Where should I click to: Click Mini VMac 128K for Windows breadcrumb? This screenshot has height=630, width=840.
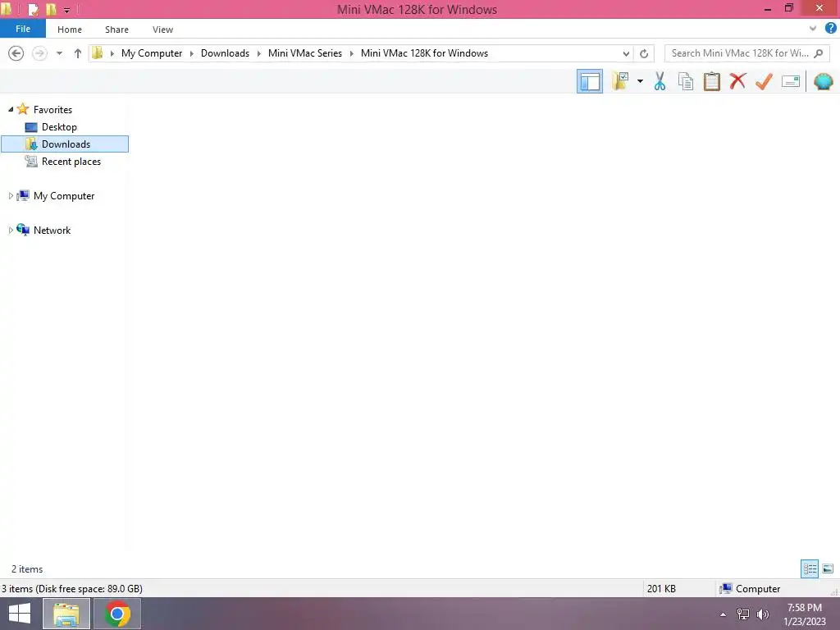(424, 53)
